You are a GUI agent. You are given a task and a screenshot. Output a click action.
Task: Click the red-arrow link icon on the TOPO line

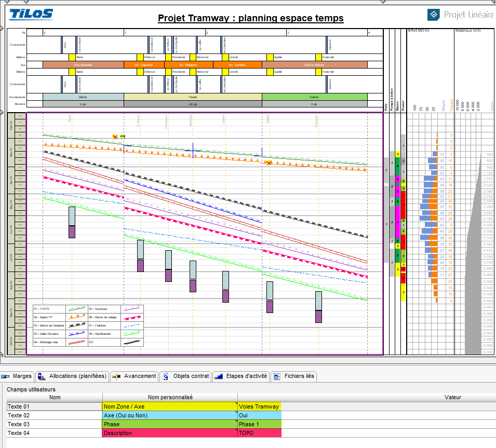115,137
